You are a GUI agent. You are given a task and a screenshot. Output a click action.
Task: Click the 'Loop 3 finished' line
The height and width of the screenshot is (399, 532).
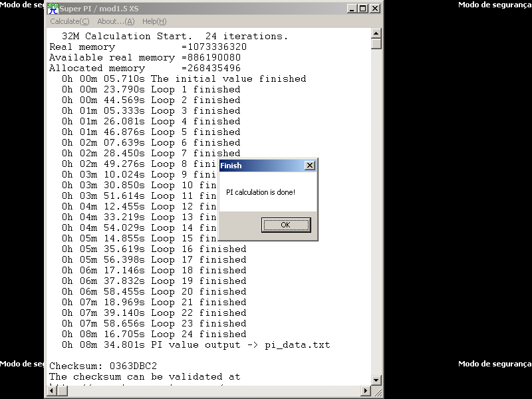coord(151,110)
